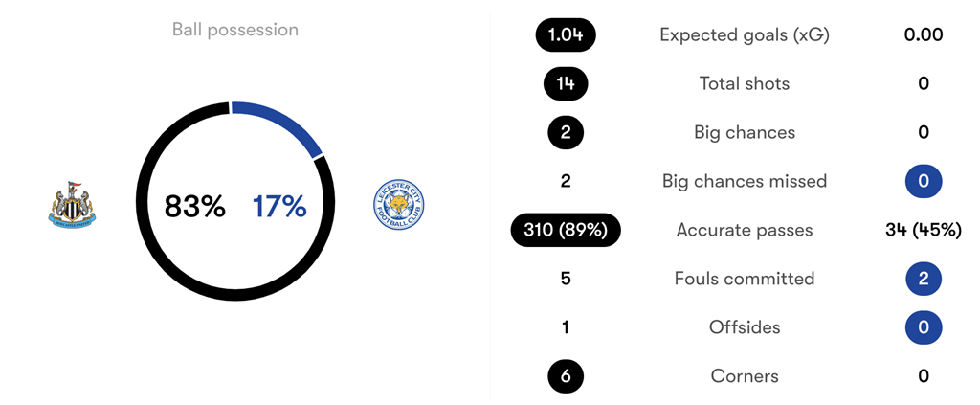
Task: Click the 310 (89%) accurate passes badge
Action: click(566, 230)
